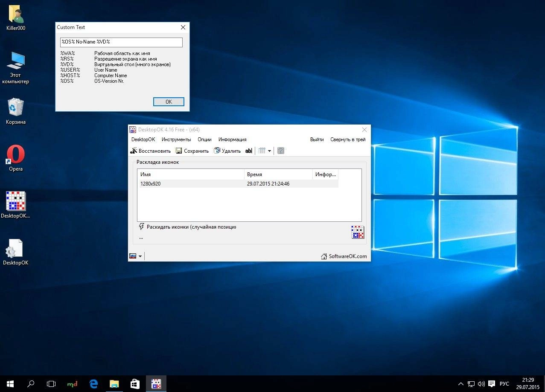Screen dimensions: 545x392
Task: Click the taskbar search magnifier icon
Action: 31,384
